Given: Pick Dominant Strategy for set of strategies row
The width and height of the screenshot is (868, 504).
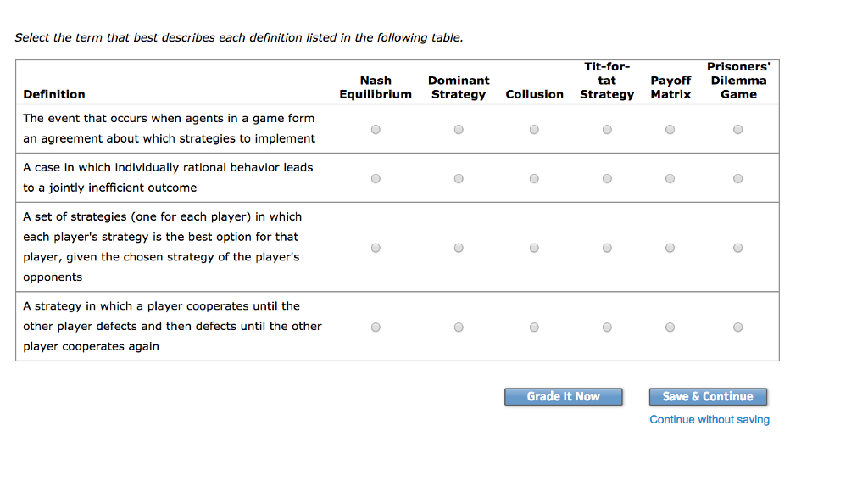Looking at the screenshot, I should coord(459,248).
